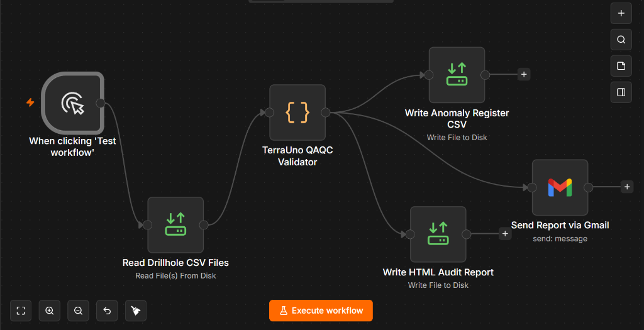Reset canvas zoom with the undo arrow
Screen dimensions: 644x330
click(107, 311)
